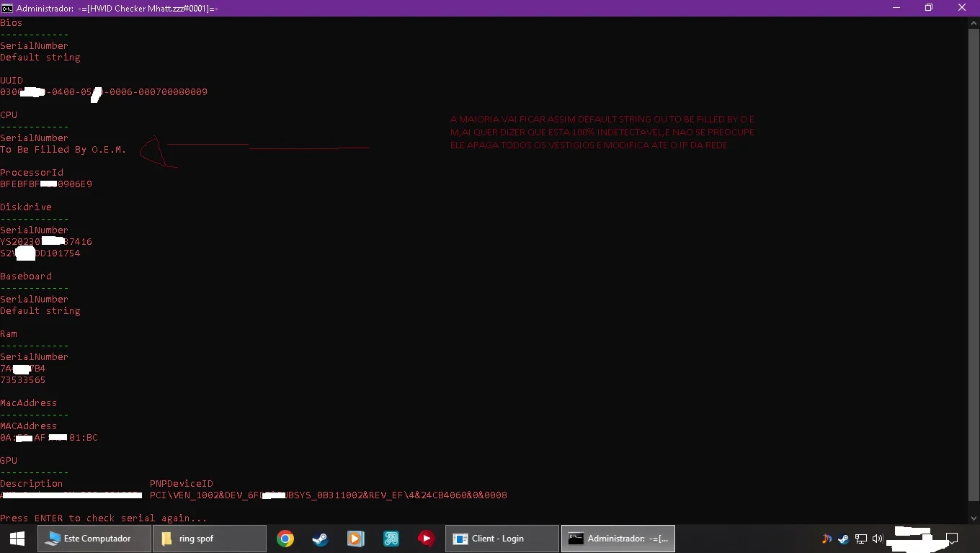Click the 'Bios' heading text
This screenshot has width=980, height=553.
point(12,23)
